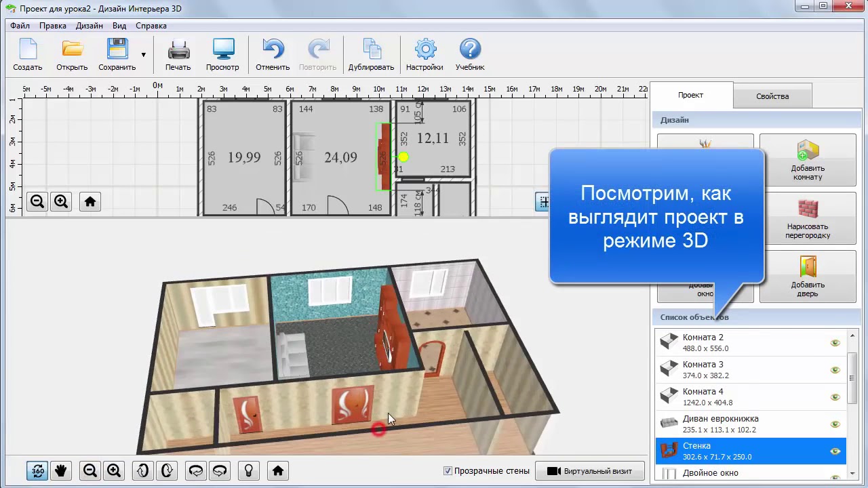The height and width of the screenshot is (488, 868).
Task: Toggle visibility of Диван еврокнижка
Action: coord(835,424)
